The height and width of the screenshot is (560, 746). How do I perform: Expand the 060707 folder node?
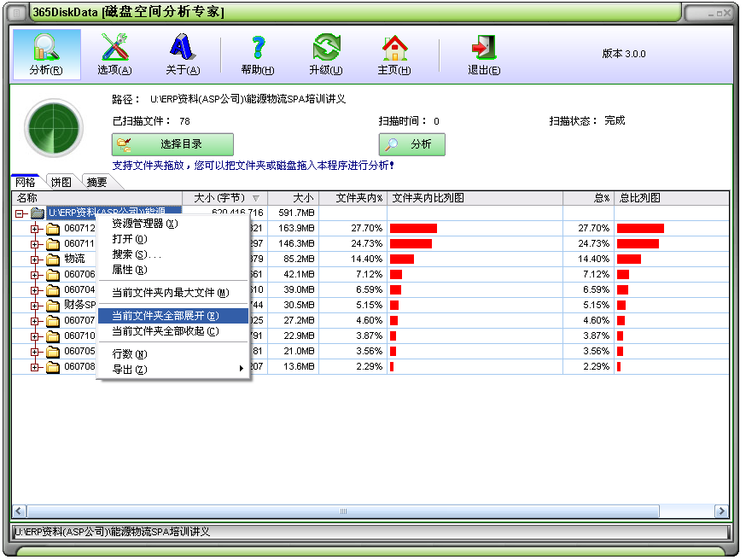(34, 321)
